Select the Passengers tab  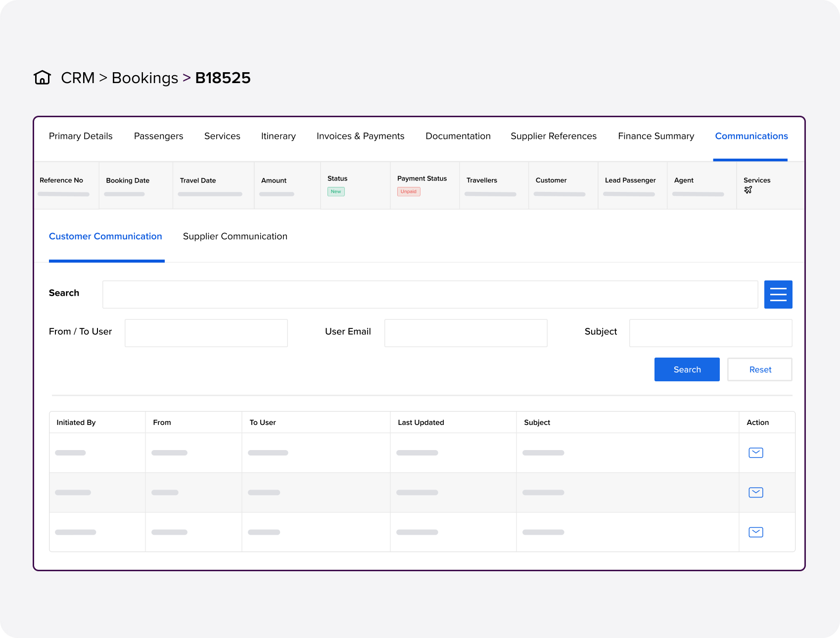[158, 136]
